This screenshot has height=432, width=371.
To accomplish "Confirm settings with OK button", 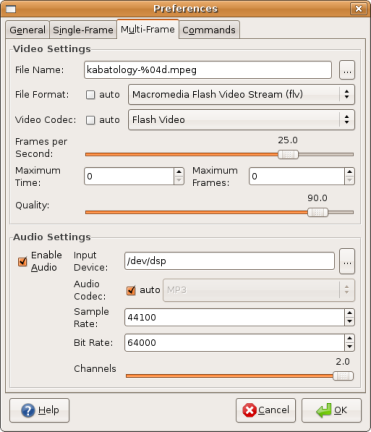I will coord(331,410).
